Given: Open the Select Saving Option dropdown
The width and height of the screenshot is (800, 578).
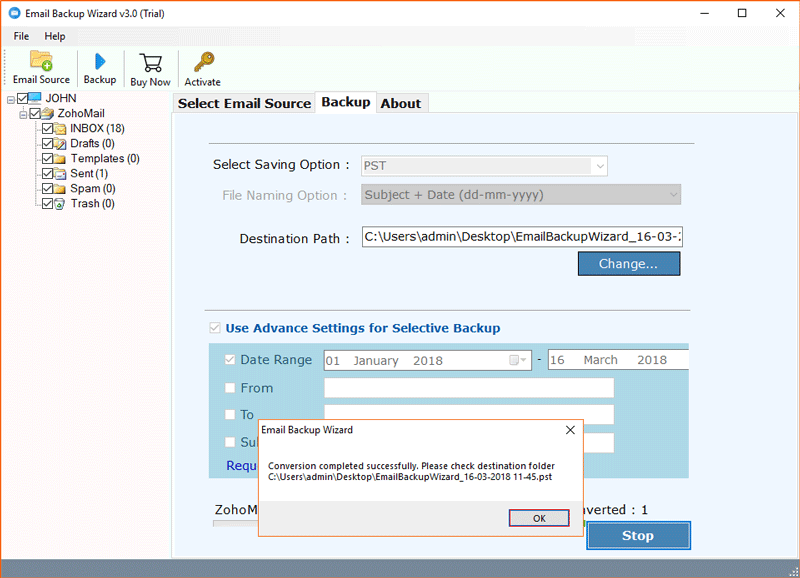Looking at the screenshot, I should click(x=600, y=166).
